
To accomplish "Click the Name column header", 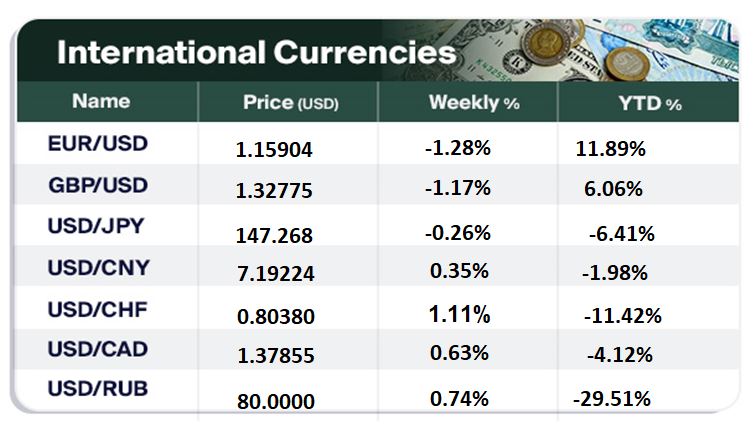I will click(x=101, y=101).
